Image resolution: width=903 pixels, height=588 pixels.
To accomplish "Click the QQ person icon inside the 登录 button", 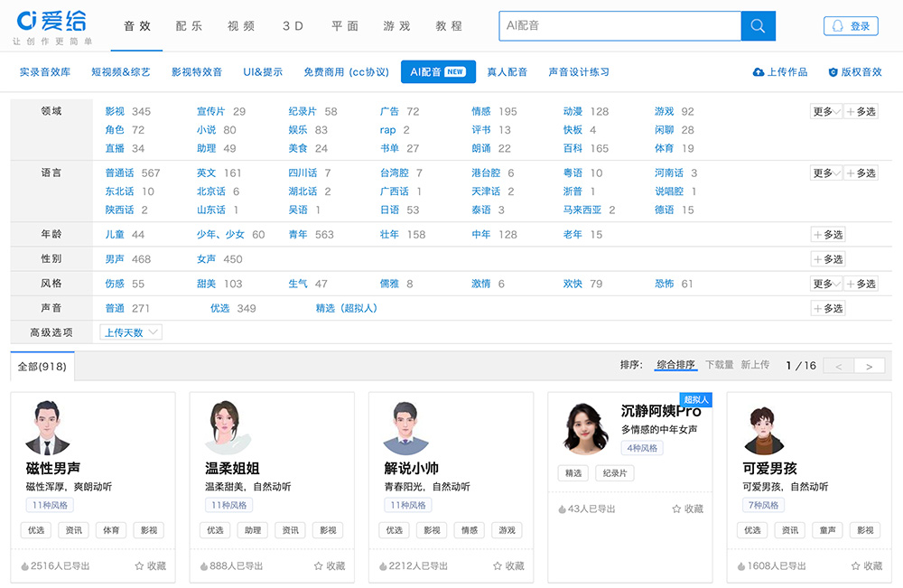I will point(835,26).
